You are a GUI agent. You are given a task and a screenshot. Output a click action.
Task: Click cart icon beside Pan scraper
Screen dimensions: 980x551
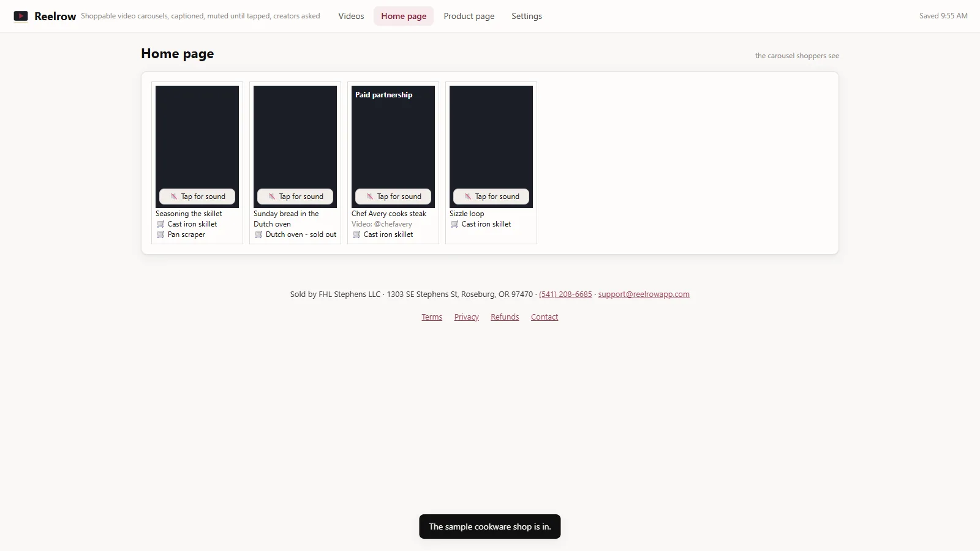[160, 234]
